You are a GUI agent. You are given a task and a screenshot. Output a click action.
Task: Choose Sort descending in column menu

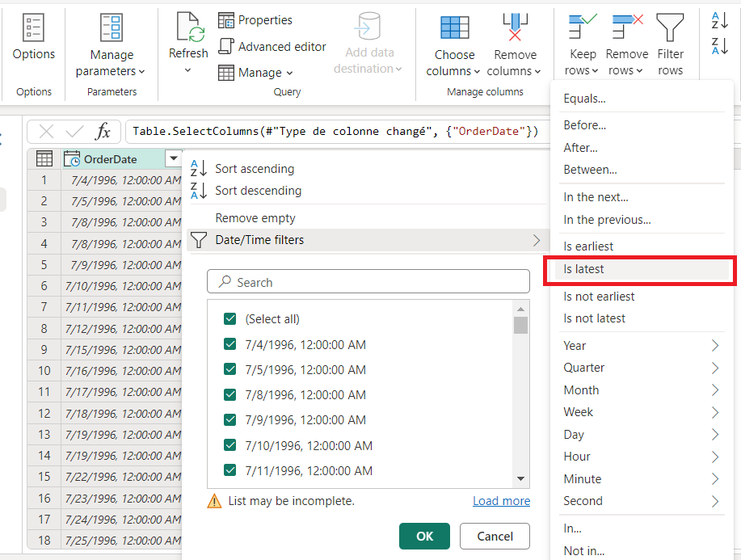coord(258,191)
